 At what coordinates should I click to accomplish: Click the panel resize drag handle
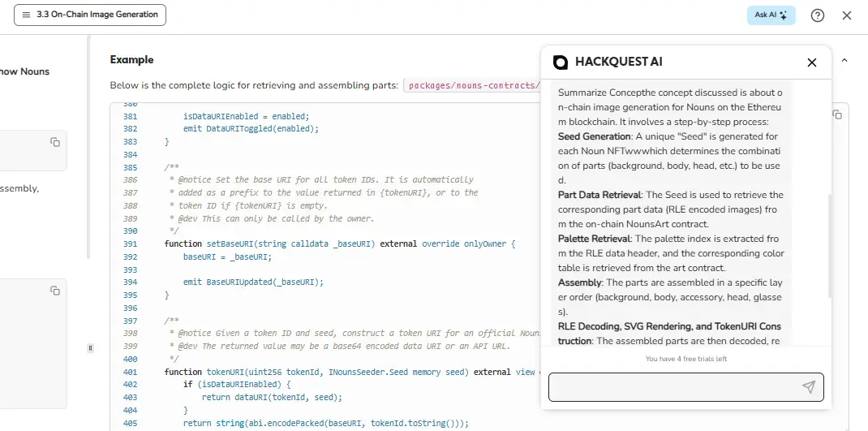pos(90,348)
